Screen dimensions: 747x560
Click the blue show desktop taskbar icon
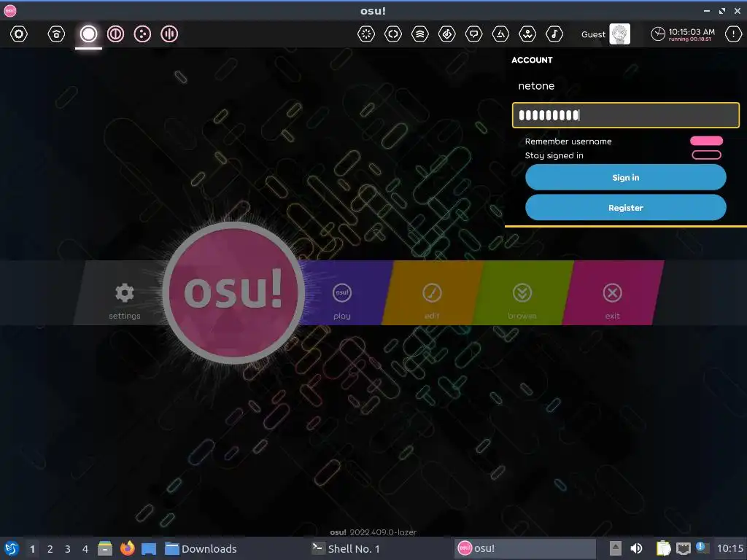pyautogui.click(x=149, y=548)
